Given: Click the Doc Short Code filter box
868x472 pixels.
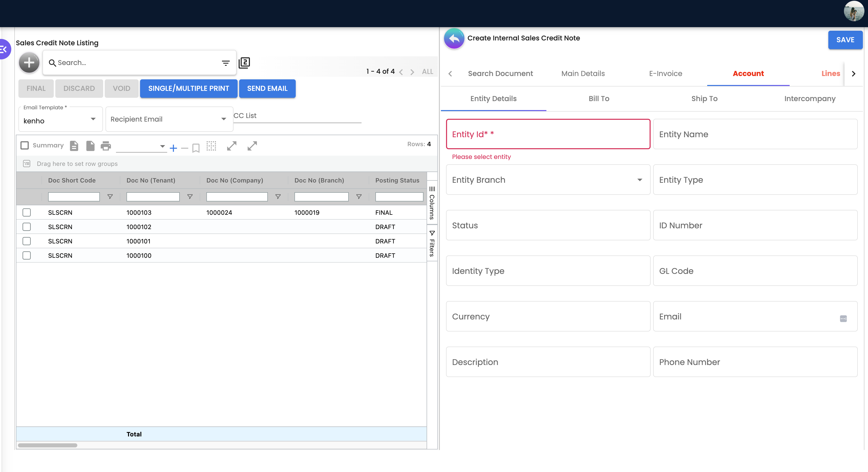Looking at the screenshot, I should [x=74, y=197].
